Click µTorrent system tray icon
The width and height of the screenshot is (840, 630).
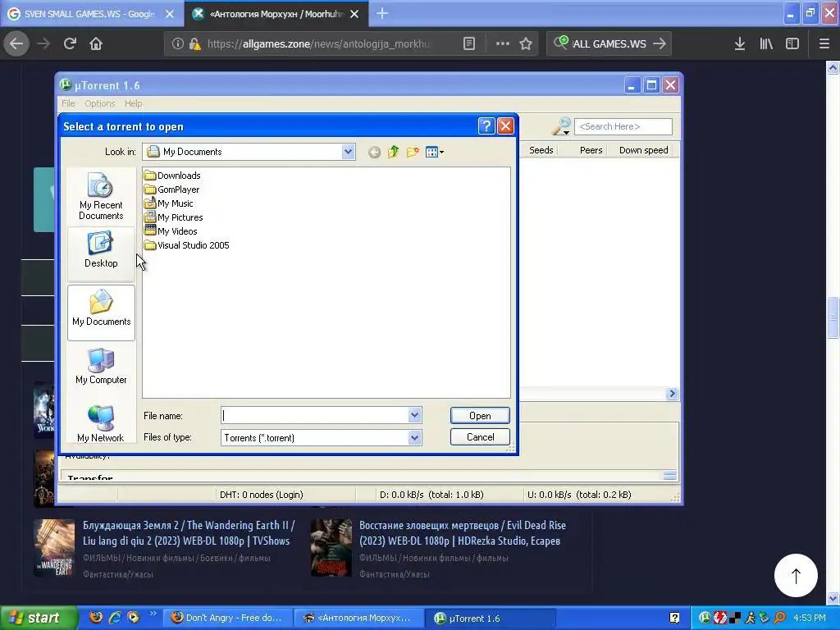tap(705, 618)
